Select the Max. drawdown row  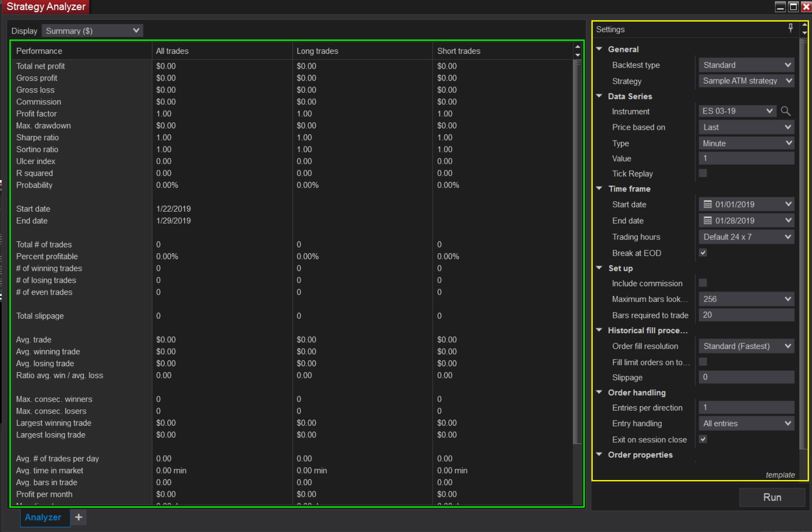click(293, 126)
